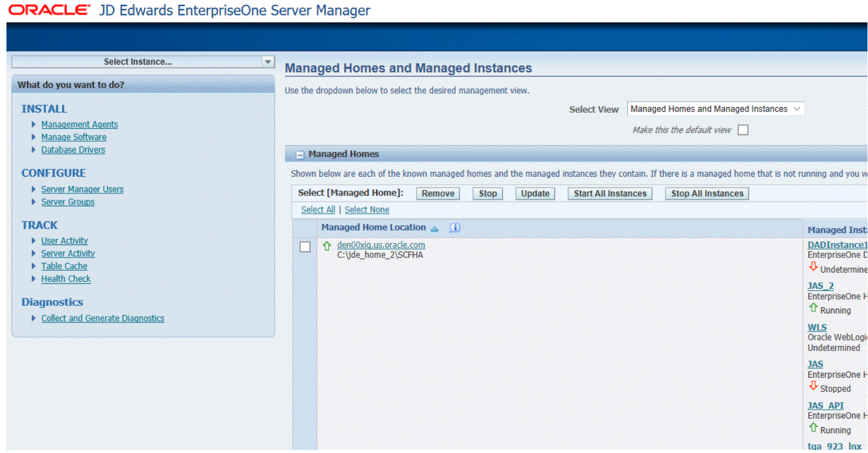Screen dimensions: 868x453
Task: Click the green Running arrow under JAS_API
Action: coord(814,428)
